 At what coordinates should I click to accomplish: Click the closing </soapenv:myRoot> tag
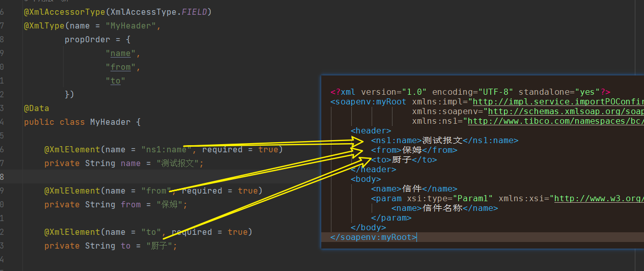[373, 237]
